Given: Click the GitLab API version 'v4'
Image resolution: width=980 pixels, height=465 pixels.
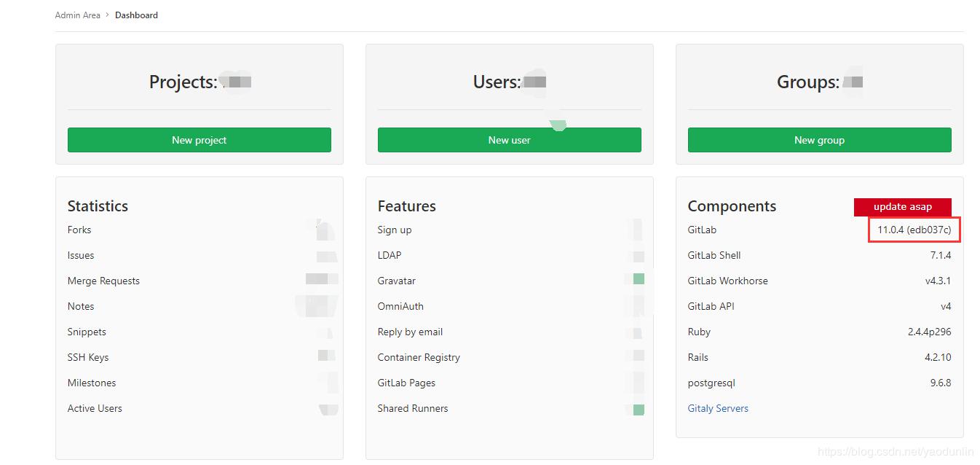Looking at the screenshot, I should [x=946, y=306].
